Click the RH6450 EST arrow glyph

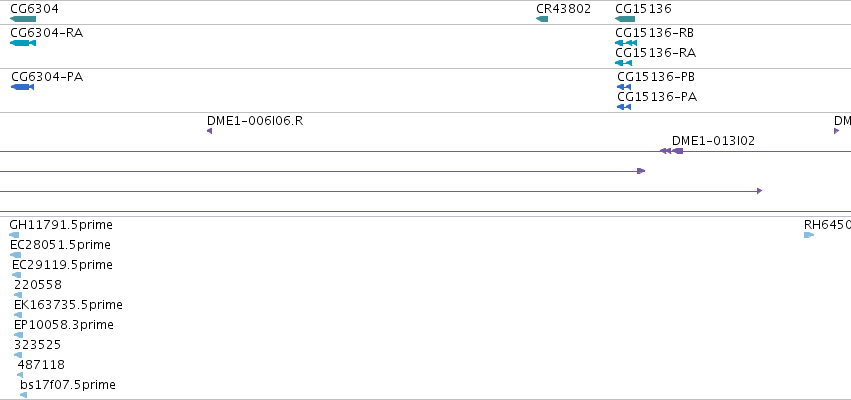(809, 235)
